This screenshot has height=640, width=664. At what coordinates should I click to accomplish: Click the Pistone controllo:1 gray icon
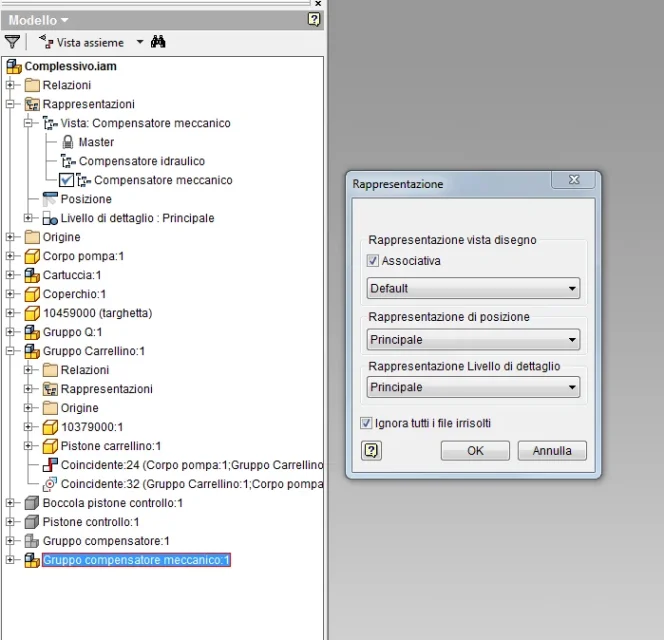pyautogui.click(x=32, y=522)
